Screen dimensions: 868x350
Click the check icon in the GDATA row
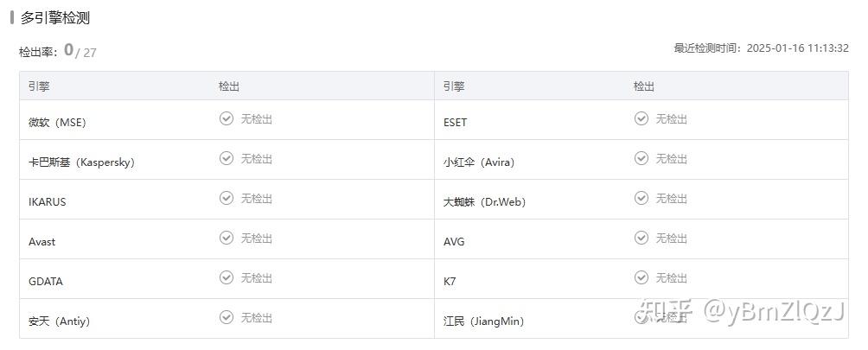227,277
